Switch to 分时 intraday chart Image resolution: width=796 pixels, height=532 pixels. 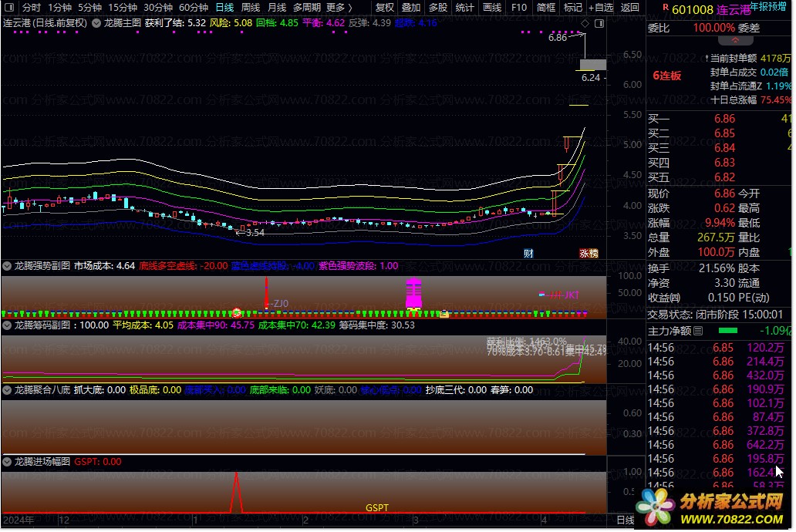[x=31, y=7]
